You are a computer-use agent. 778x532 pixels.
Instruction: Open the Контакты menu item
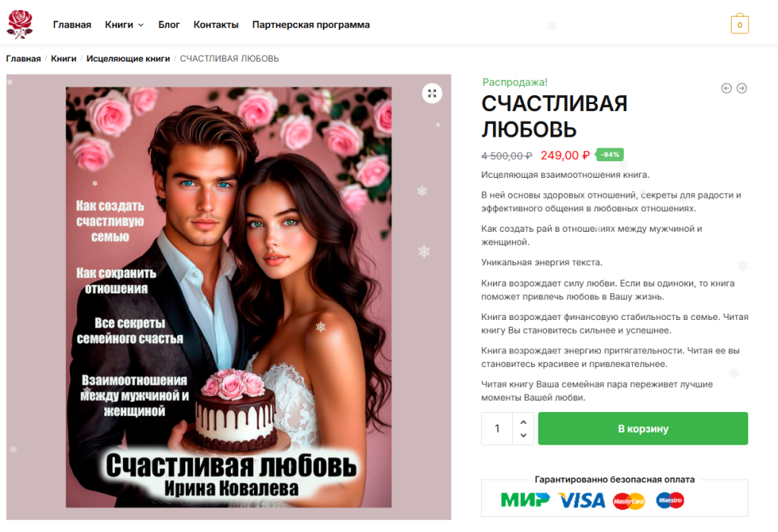pyautogui.click(x=216, y=25)
